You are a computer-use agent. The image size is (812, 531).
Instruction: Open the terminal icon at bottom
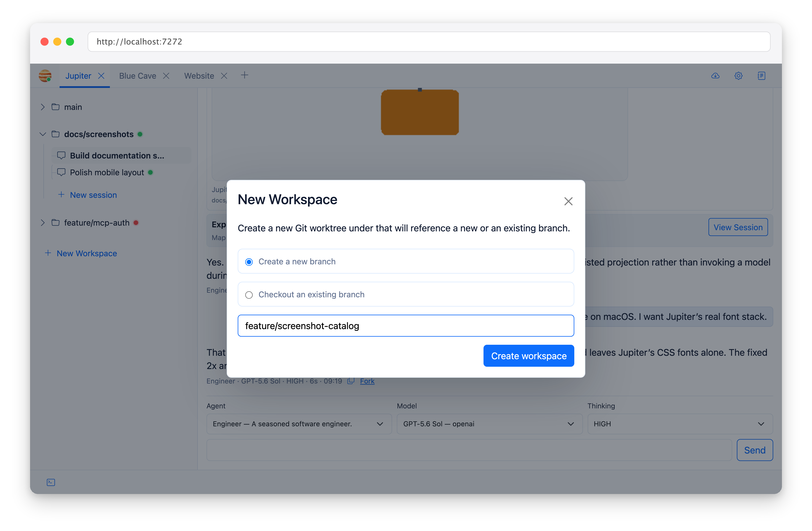coord(51,482)
